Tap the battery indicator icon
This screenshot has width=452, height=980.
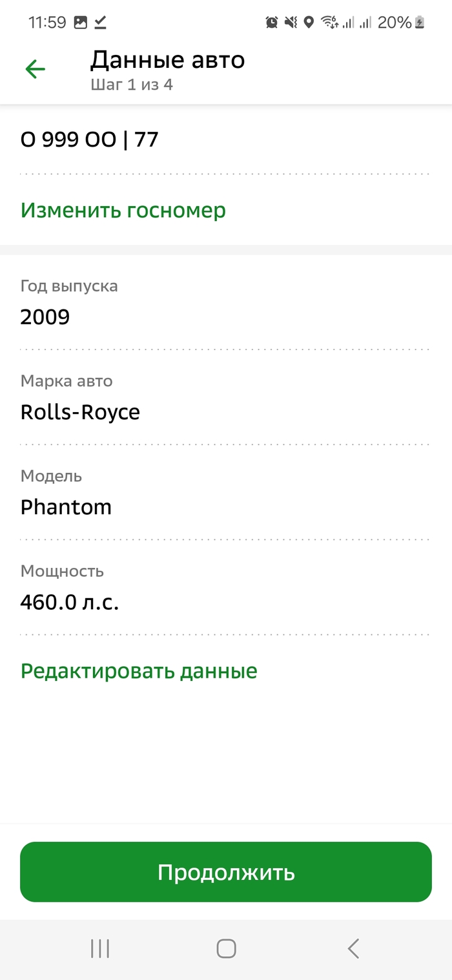[420, 23]
